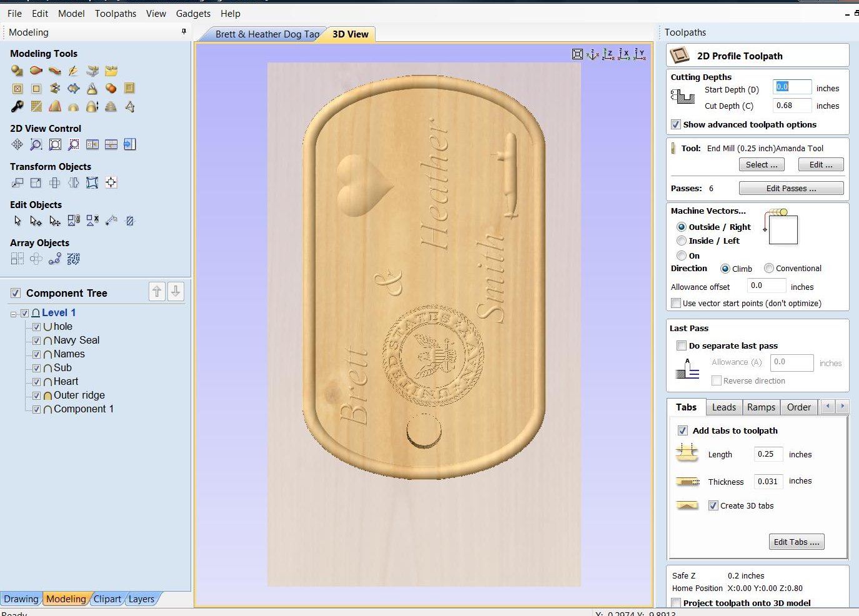Select the Measure tool icon
859x616 pixels.
click(x=111, y=221)
